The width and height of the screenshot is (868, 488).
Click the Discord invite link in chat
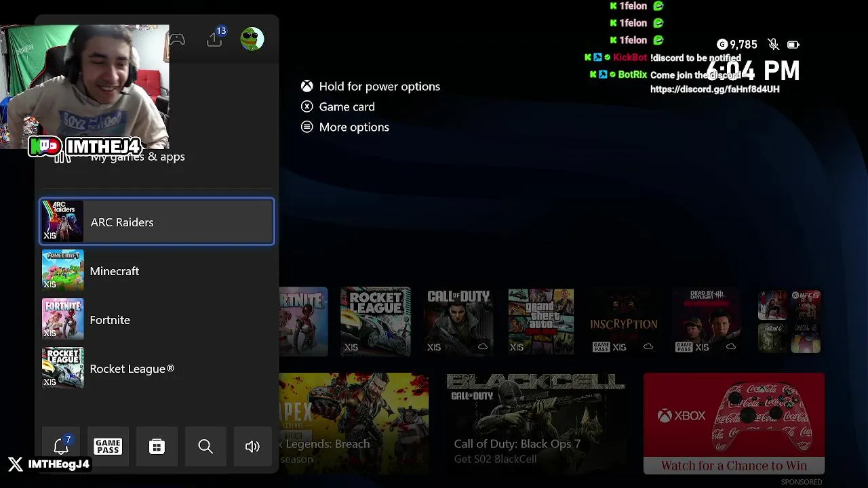(715, 89)
